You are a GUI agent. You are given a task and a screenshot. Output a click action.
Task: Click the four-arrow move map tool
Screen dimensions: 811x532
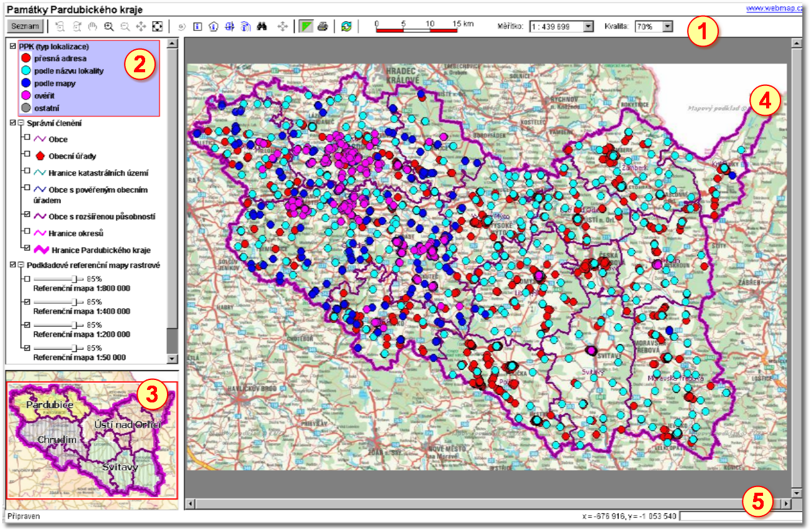(141, 27)
